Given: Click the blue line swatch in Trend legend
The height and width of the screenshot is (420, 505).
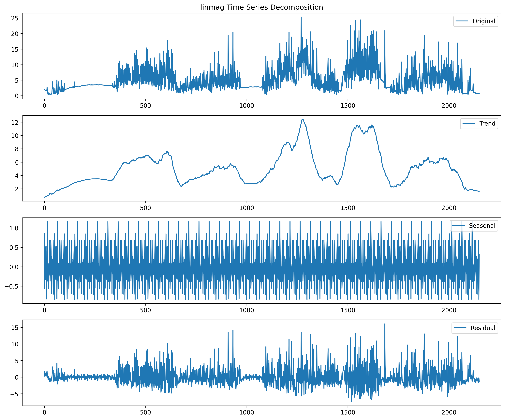Looking at the screenshot, I should coord(469,123).
